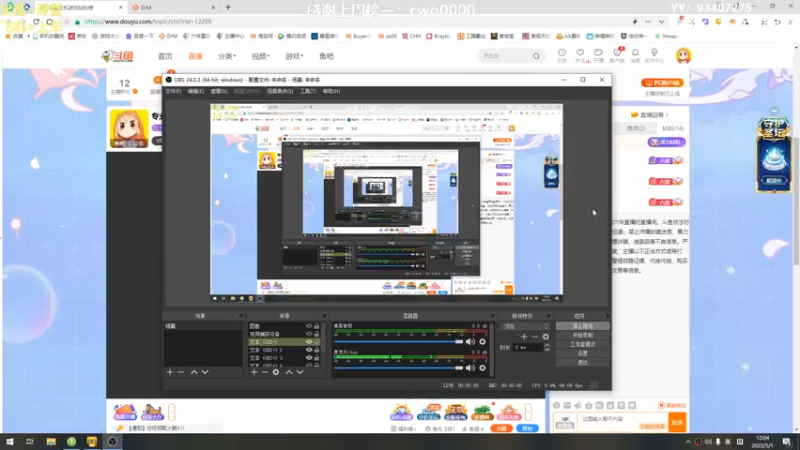The image size is (800, 450).
Task: Click desktop audio volume slider in mixer
Action: coord(398,341)
